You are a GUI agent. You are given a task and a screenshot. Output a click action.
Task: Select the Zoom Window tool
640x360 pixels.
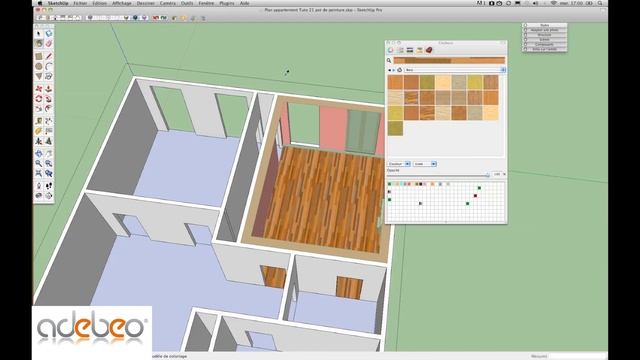click(49, 164)
